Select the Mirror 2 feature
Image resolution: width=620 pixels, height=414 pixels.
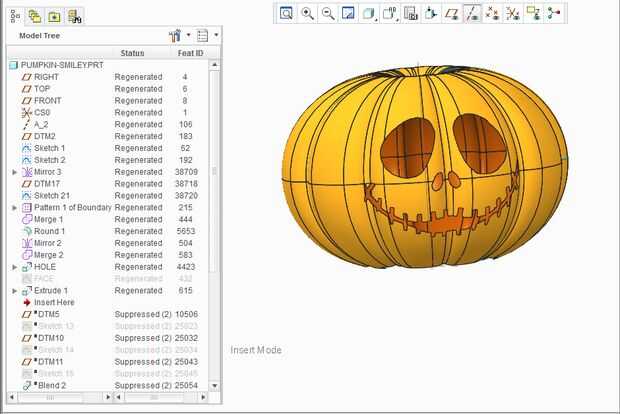(47, 243)
